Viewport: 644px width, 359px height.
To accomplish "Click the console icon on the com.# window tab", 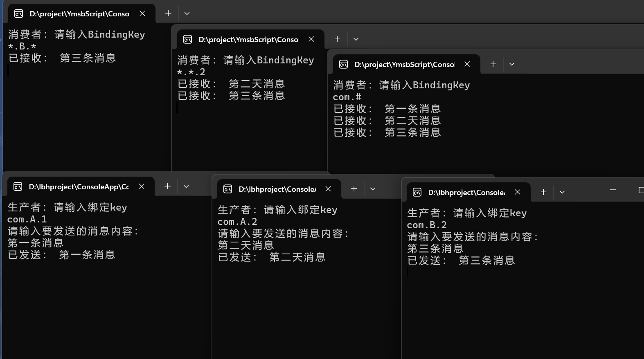I will [344, 65].
